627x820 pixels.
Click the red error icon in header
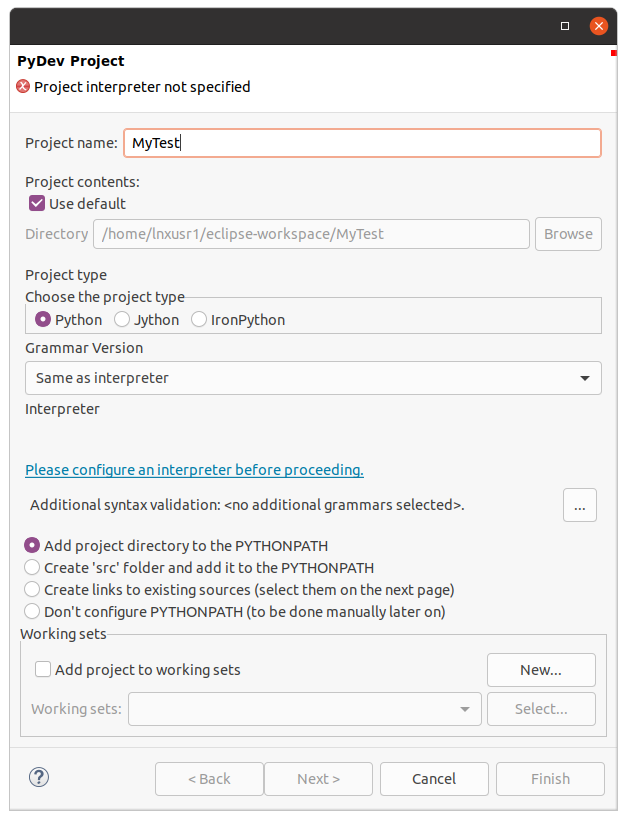23,87
